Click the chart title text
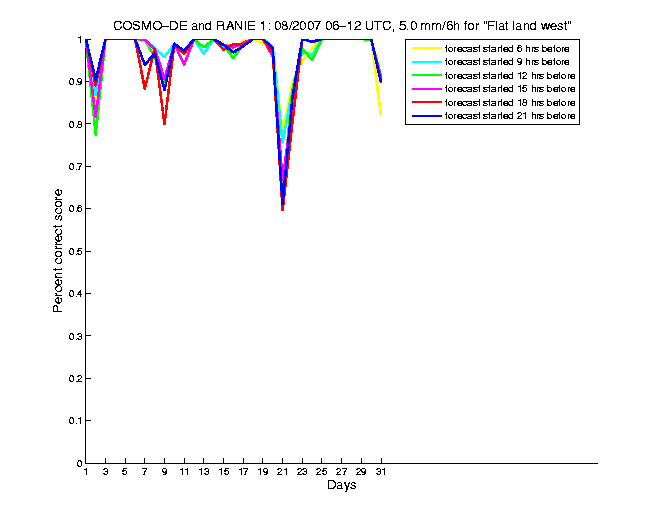This screenshot has width=660, height=520. 342,26
